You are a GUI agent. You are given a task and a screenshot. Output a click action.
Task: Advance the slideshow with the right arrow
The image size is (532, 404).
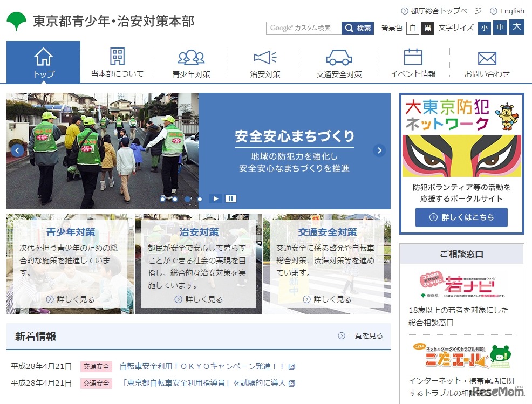380,150
